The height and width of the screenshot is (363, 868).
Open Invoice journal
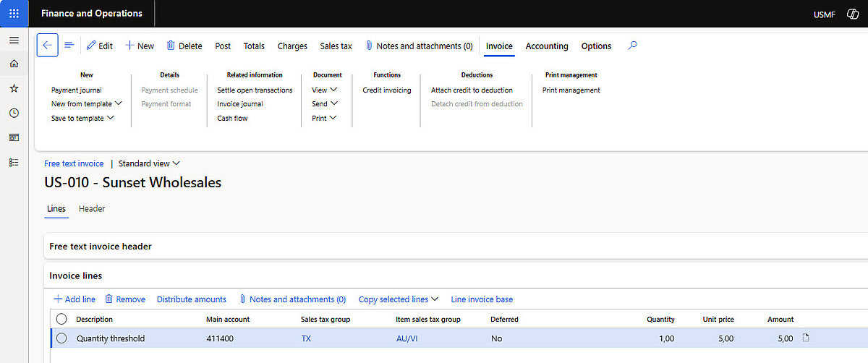coord(240,103)
